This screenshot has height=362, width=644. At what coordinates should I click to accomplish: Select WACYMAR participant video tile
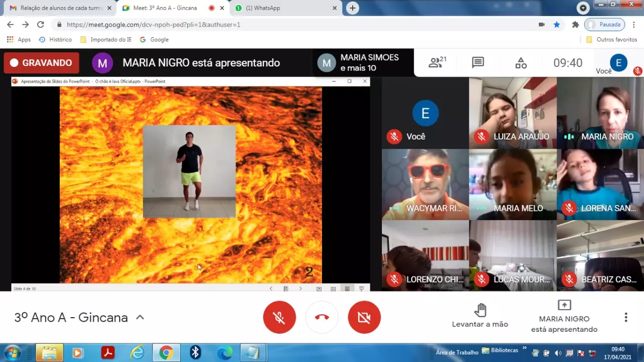click(x=425, y=184)
